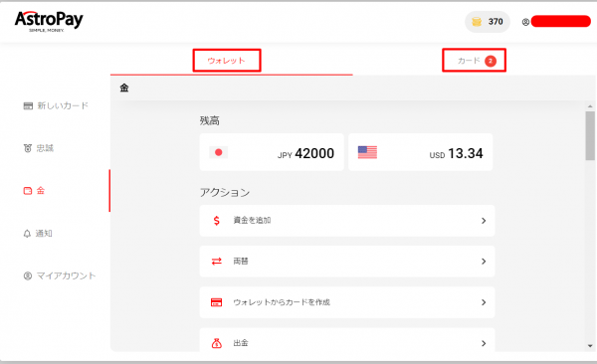Click the アクション heading
This screenshot has width=597, height=364.
tap(225, 192)
